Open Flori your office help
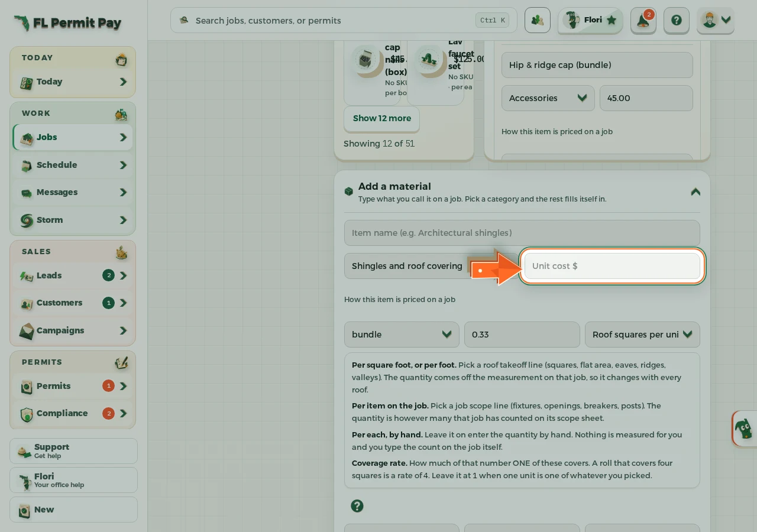This screenshot has width=757, height=532. point(73,480)
